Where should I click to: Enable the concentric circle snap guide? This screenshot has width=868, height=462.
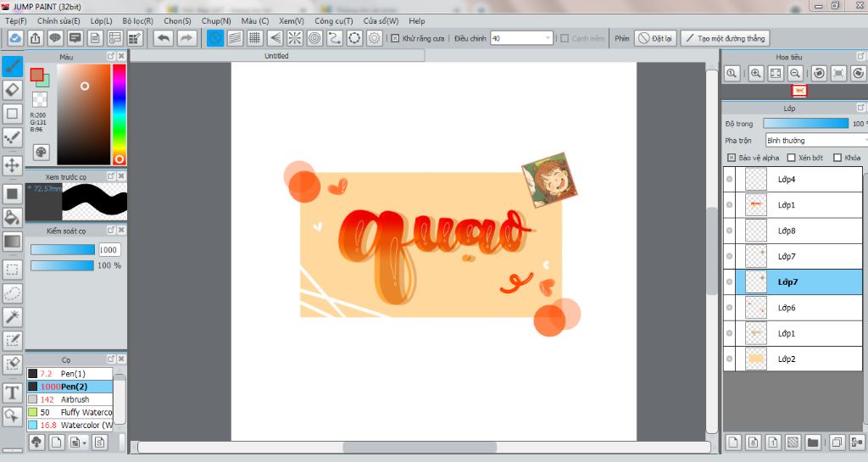point(314,38)
